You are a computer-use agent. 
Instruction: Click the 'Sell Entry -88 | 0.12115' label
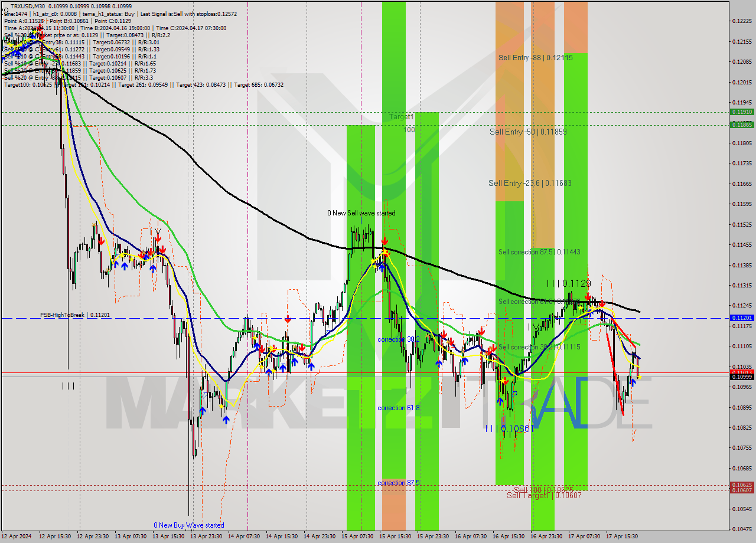(535, 58)
